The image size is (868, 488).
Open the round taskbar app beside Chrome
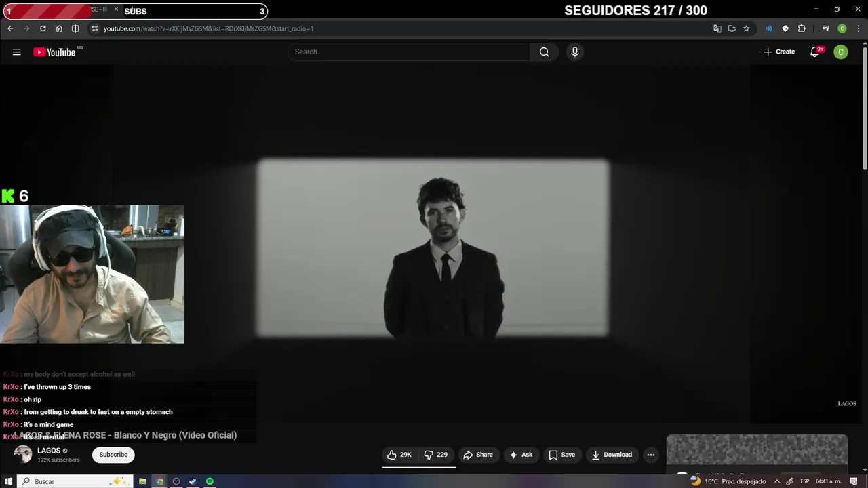pos(176,481)
